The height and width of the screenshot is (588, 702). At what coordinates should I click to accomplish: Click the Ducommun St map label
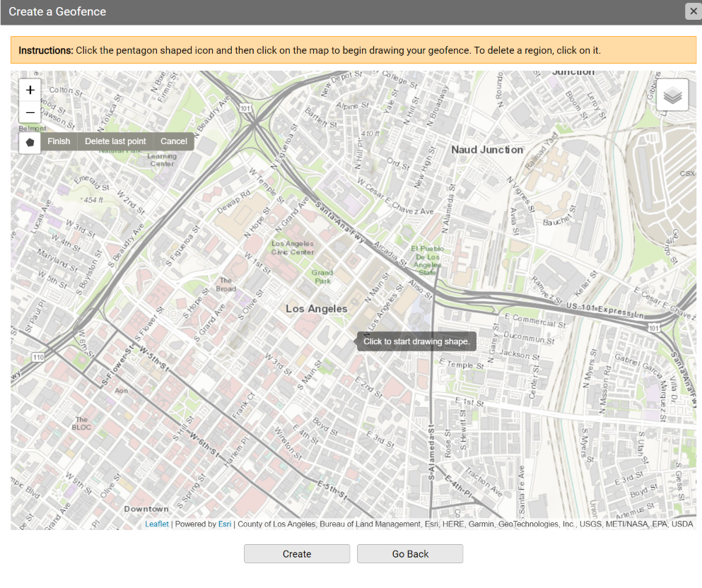click(530, 337)
